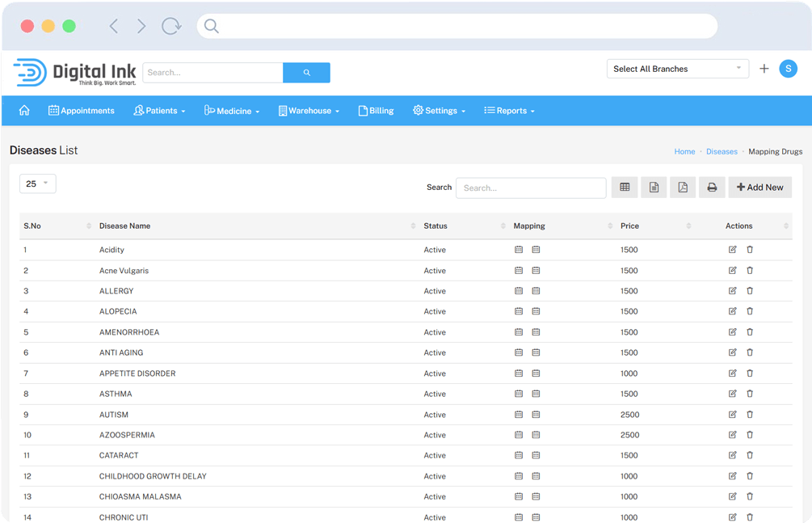Click the table Search input field
Image resolution: width=812 pixels, height=523 pixels.
pyautogui.click(x=531, y=188)
